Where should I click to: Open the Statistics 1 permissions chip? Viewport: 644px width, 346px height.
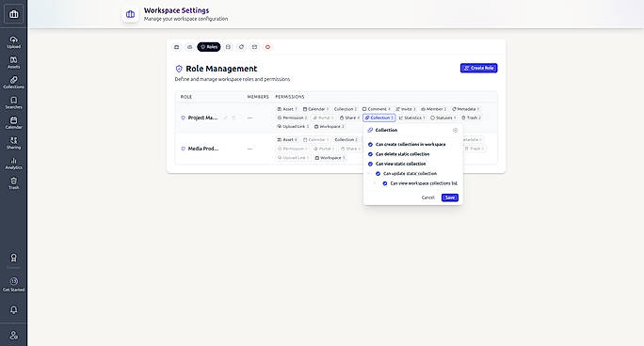tap(412, 118)
